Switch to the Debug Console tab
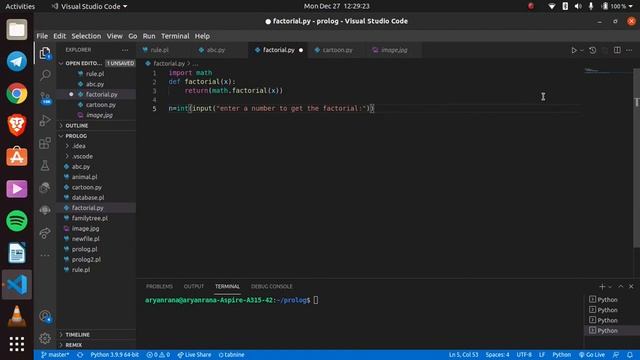The image size is (640, 360). coord(271,287)
